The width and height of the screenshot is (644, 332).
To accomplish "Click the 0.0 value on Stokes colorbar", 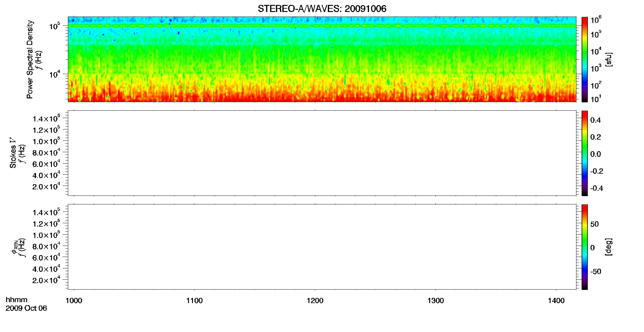I will pos(595,154).
